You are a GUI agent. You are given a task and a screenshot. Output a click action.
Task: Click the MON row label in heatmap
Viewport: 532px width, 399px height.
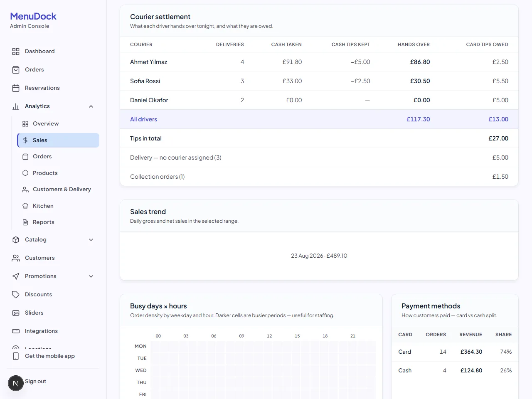point(140,346)
